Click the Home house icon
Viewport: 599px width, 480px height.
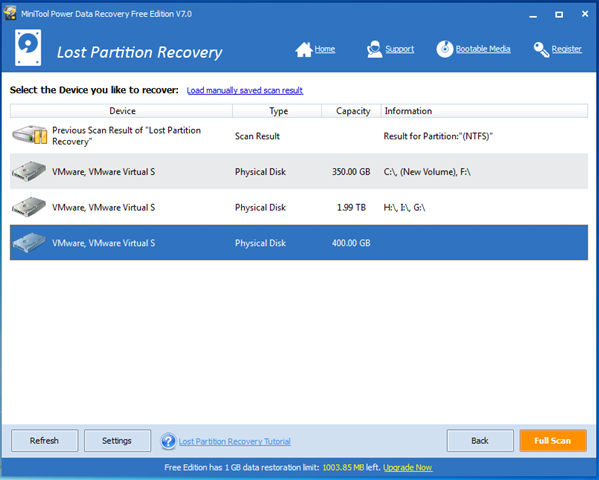pyautogui.click(x=304, y=50)
